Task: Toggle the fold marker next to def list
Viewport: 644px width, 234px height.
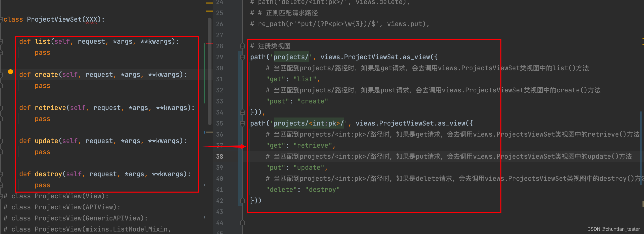Action: coord(1,41)
